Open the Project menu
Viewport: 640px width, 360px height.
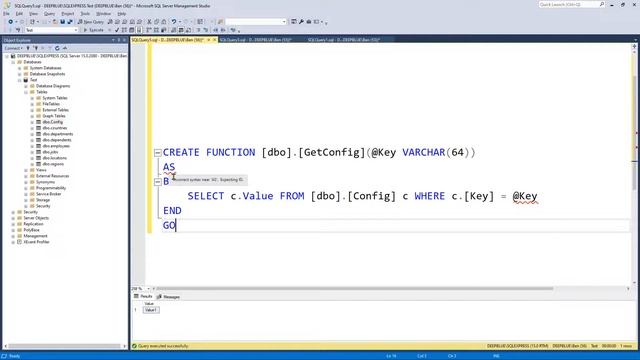click(x=68, y=13)
